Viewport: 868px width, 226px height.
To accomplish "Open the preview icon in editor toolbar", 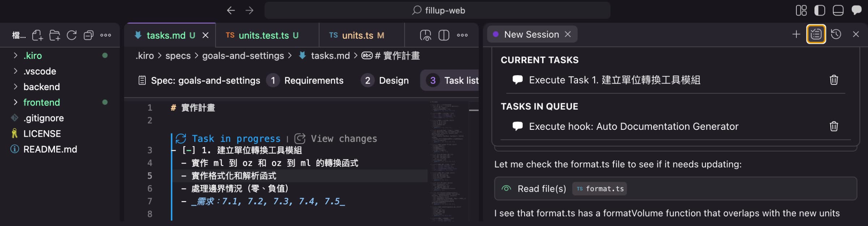I will click(x=425, y=35).
